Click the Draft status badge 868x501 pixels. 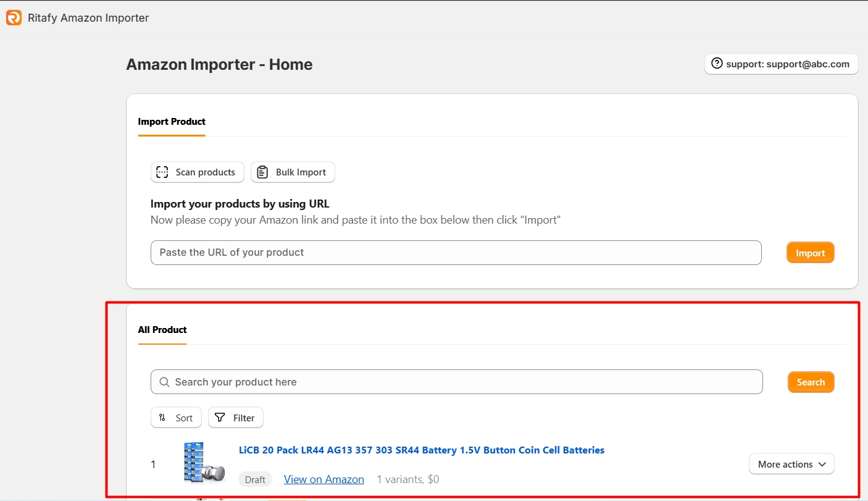(x=255, y=480)
